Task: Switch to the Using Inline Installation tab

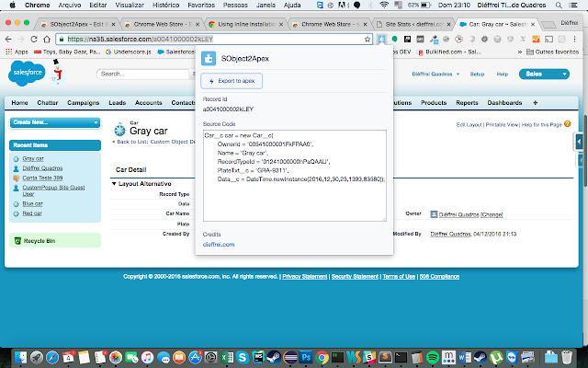Action: point(246,24)
